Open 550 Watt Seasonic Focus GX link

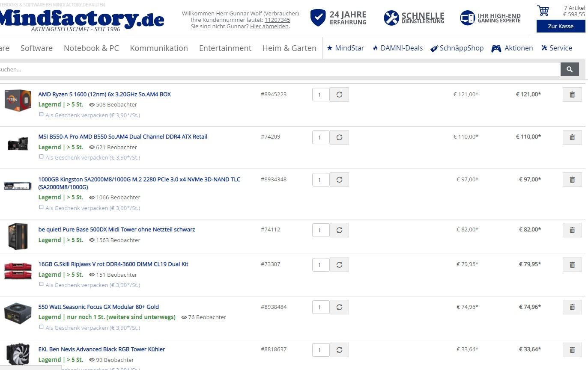point(98,307)
